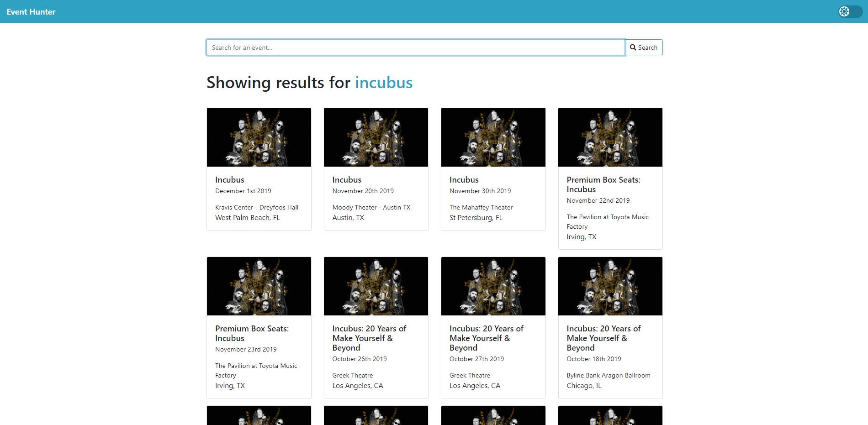868x425 pixels.
Task: Open the Premium Box Seats November 22nd image
Action: [610, 137]
